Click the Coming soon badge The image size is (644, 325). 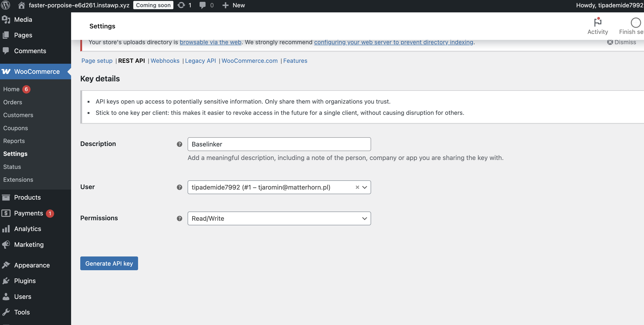pos(153,5)
